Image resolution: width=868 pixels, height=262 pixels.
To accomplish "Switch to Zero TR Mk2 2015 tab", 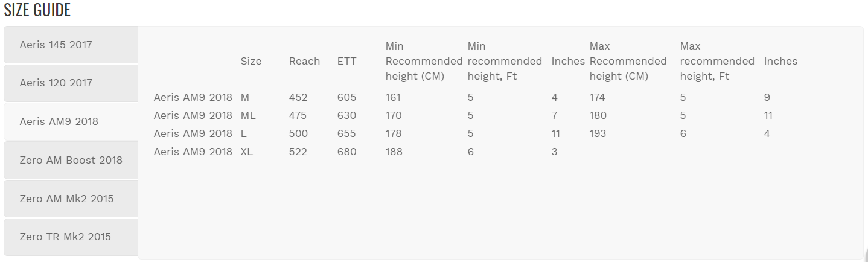I will point(65,237).
